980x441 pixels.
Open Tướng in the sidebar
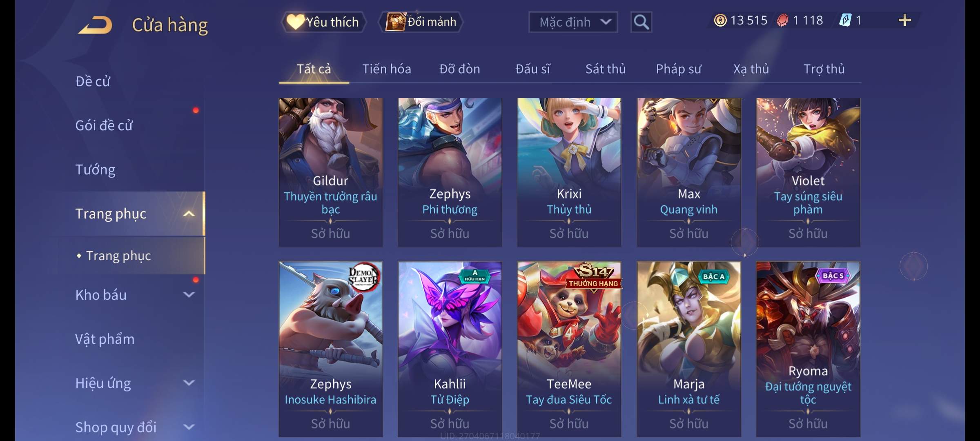96,169
